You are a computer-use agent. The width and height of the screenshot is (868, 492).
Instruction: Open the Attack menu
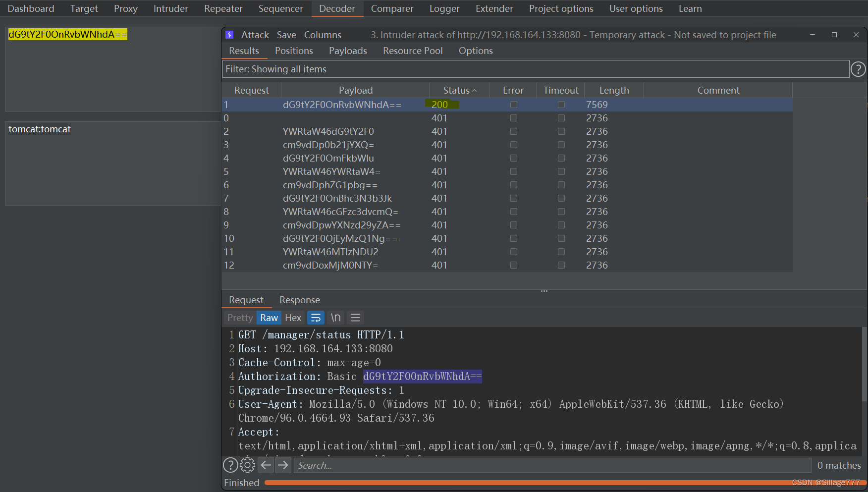(x=255, y=35)
